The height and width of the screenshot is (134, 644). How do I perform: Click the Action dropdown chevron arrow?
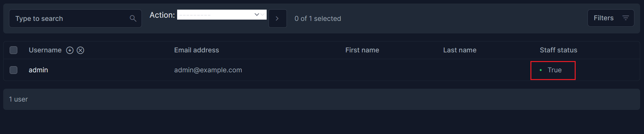point(257,15)
